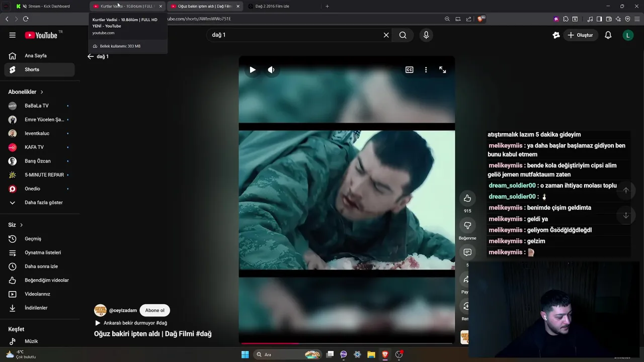The image size is (644, 362).
Task: Seek using the short's red progress bar
Action: 347,343
